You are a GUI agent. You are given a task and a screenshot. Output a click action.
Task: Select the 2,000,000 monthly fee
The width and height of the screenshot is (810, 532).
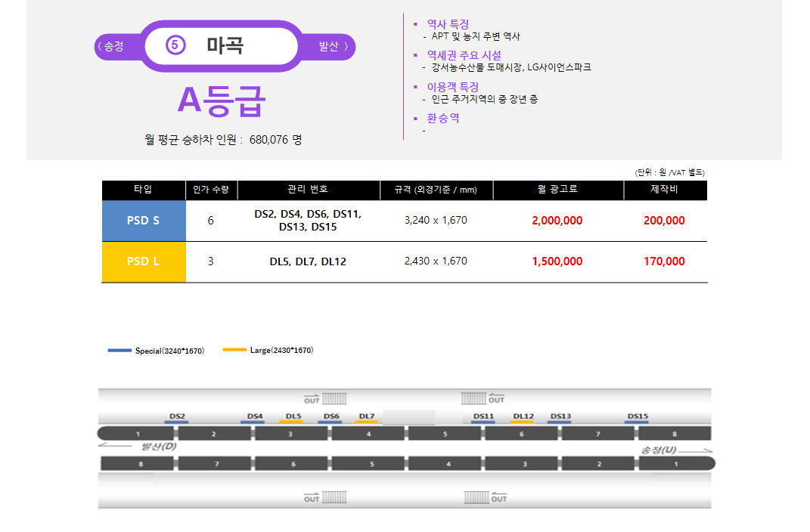[x=557, y=221]
